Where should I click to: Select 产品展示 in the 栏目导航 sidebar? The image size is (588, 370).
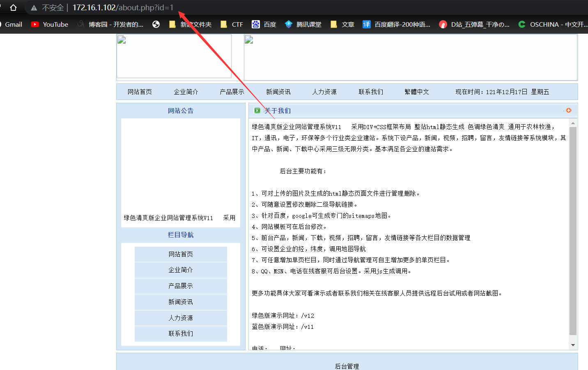tap(181, 286)
